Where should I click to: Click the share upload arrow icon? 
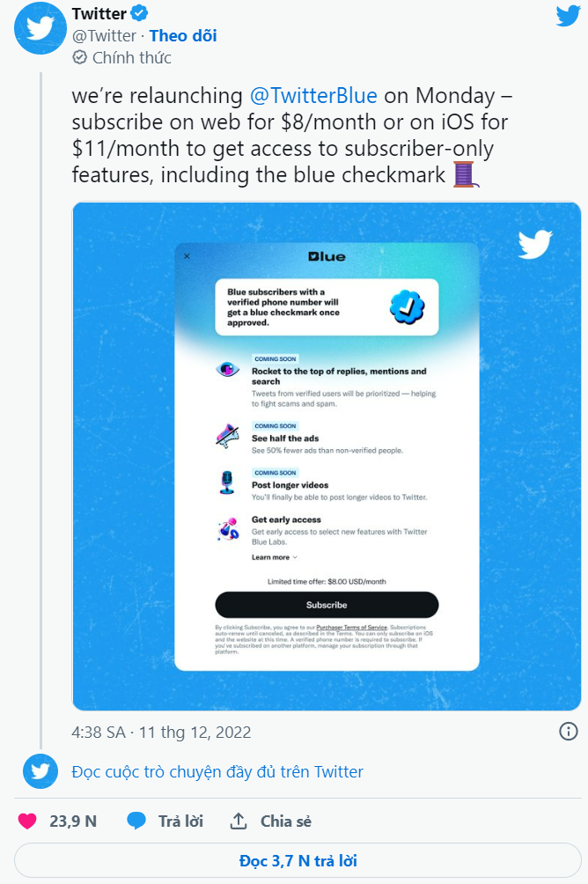point(239,821)
